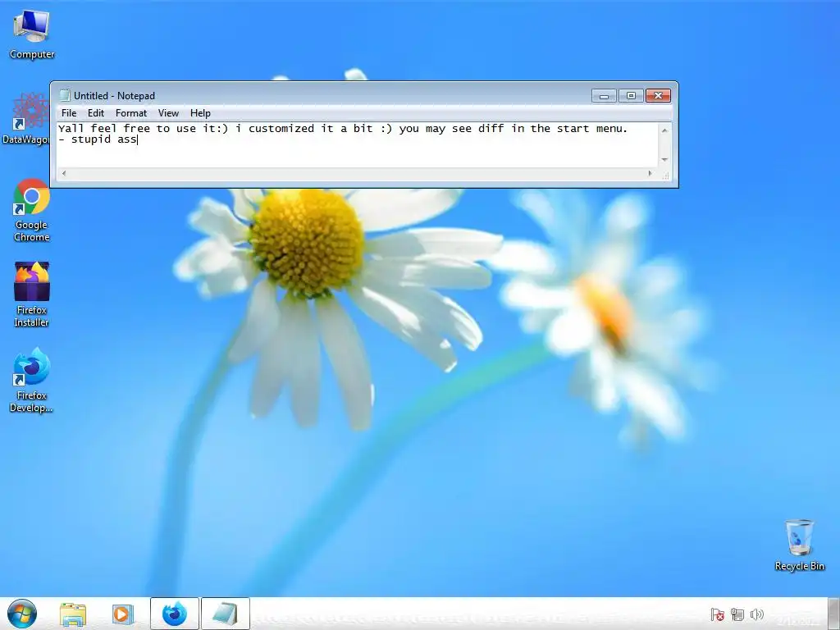Image resolution: width=840 pixels, height=630 pixels.
Task: Click the Notepad title bar icon
Action: (65, 95)
